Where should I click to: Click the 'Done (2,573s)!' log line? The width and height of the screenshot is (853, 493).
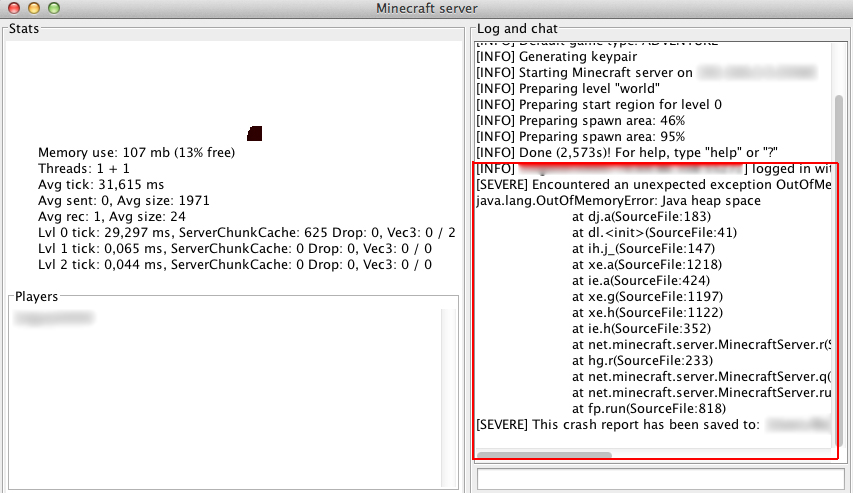627,152
